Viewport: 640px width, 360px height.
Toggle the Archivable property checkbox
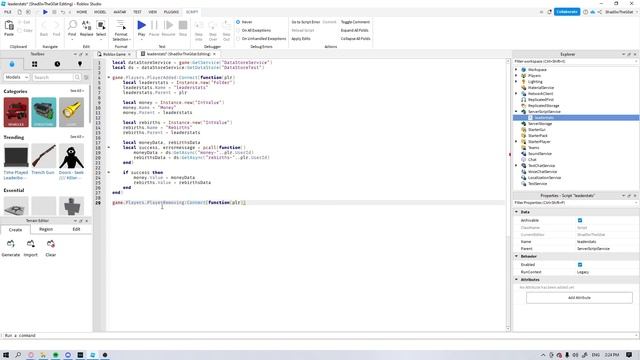[580, 220]
